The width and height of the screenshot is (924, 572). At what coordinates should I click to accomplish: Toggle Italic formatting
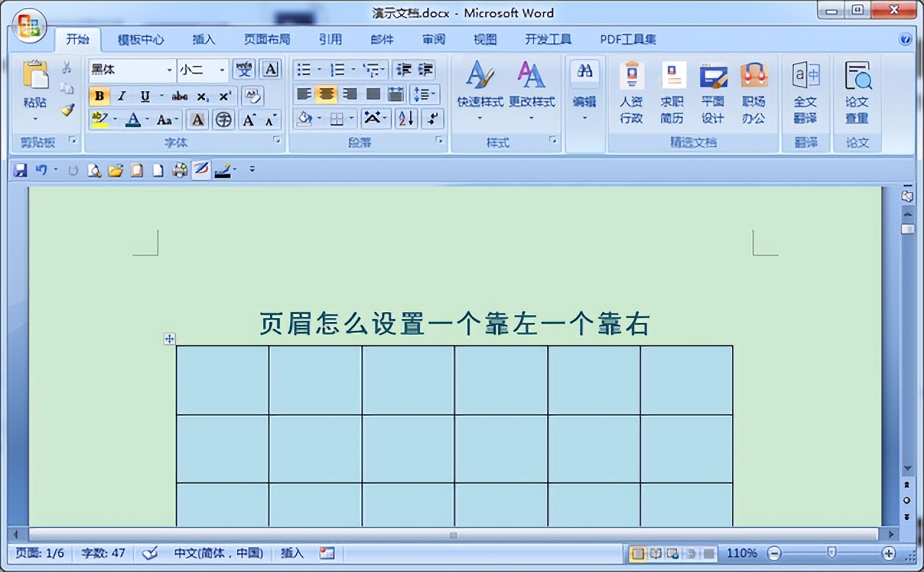pos(122,95)
